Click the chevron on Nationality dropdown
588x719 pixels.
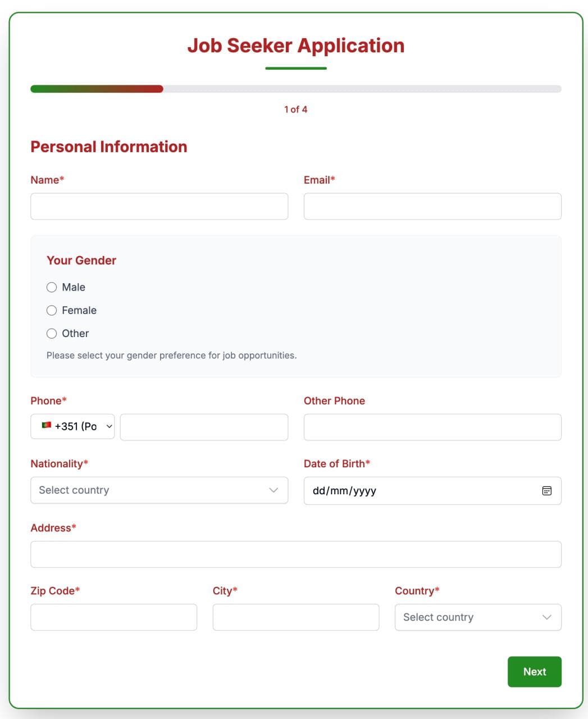click(274, 490)
